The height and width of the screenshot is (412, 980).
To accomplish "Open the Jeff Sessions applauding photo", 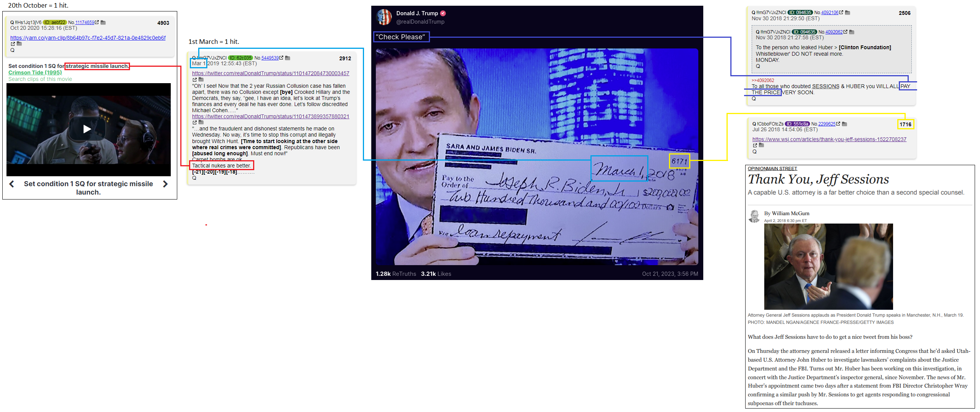I will click(x=828, y=267).
